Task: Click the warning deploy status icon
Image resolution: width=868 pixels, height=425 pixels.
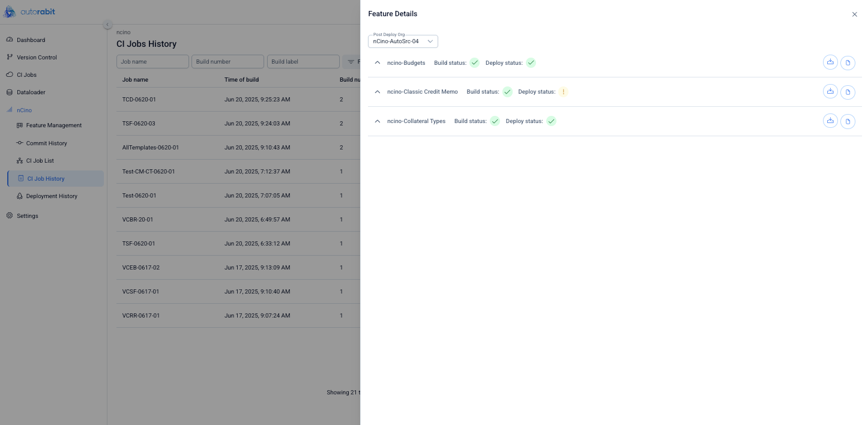Action: (563, 92)
